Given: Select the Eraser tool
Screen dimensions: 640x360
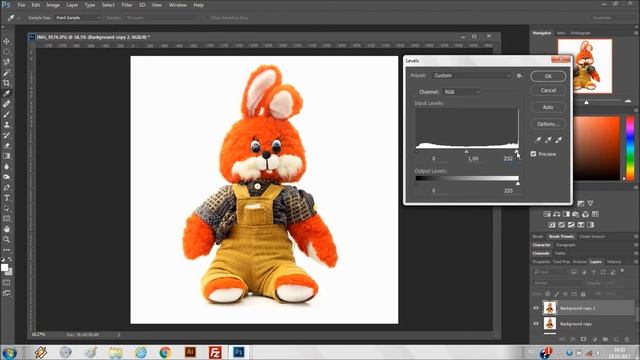Looking at the screenshot, I should pos(7,146).
